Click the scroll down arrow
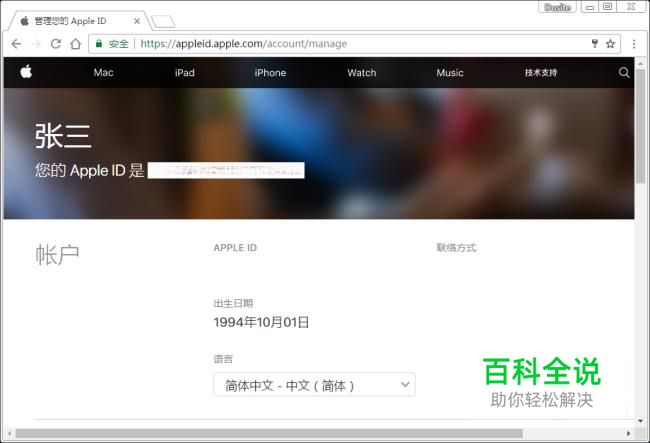 640,421
